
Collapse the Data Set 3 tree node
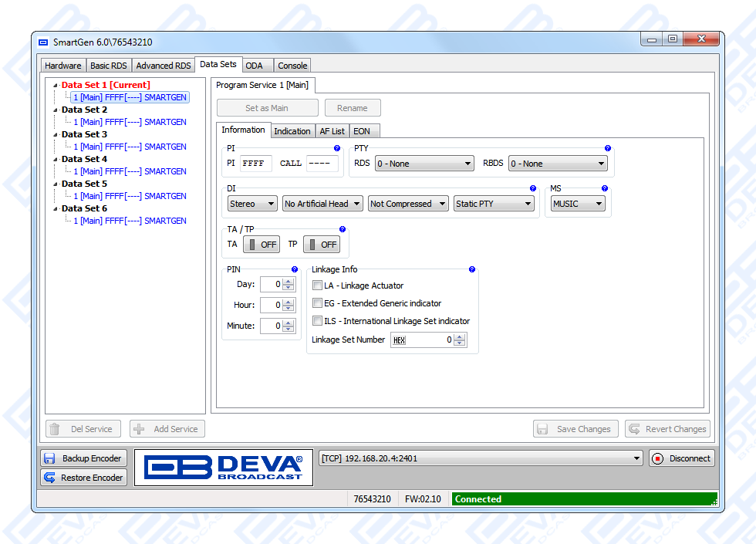[56, 134]
